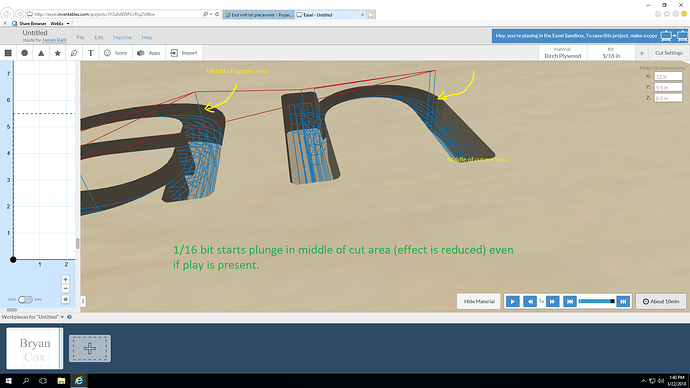Click the horizontal canvas scrollbar
This screenshot has height=388, width=690.
point(11,310)
